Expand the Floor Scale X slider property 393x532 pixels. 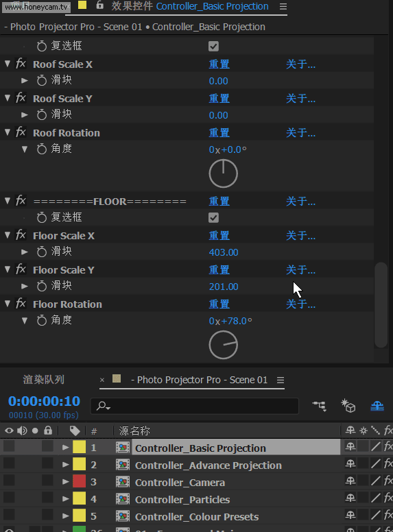(x=25, y=252)
